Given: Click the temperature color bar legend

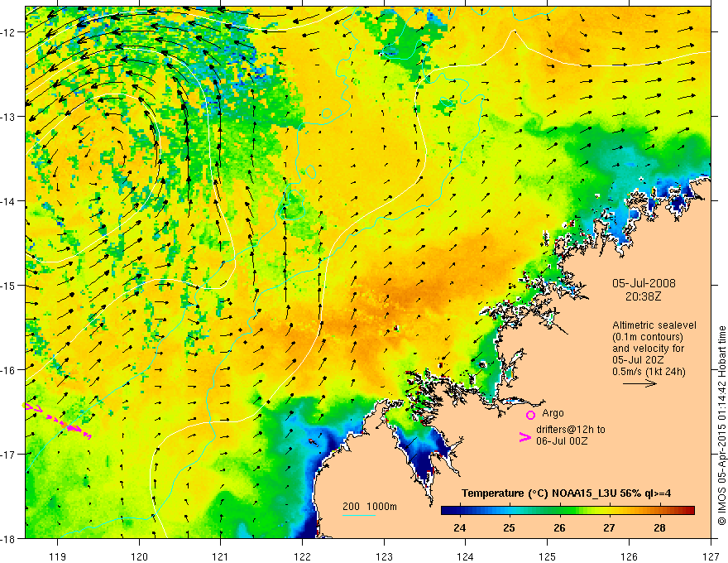Looking at the screenshot, I should coord(568,511).
